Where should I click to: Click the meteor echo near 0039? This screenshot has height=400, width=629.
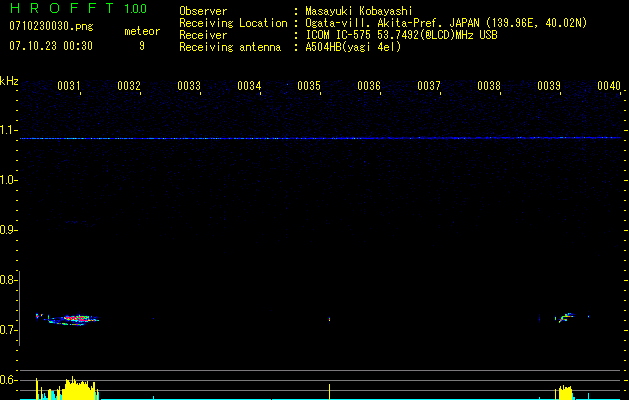(566, 317)
